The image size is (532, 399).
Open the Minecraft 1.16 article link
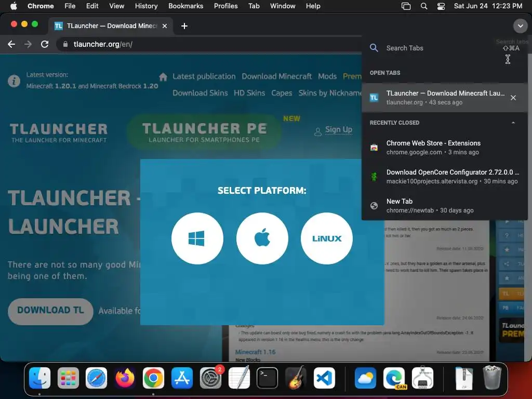[x=255, y=352]
